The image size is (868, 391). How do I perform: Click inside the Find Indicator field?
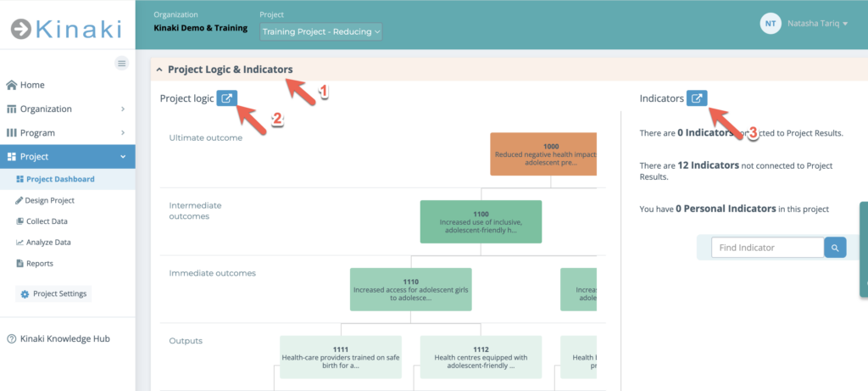click(x=767, y=248)
